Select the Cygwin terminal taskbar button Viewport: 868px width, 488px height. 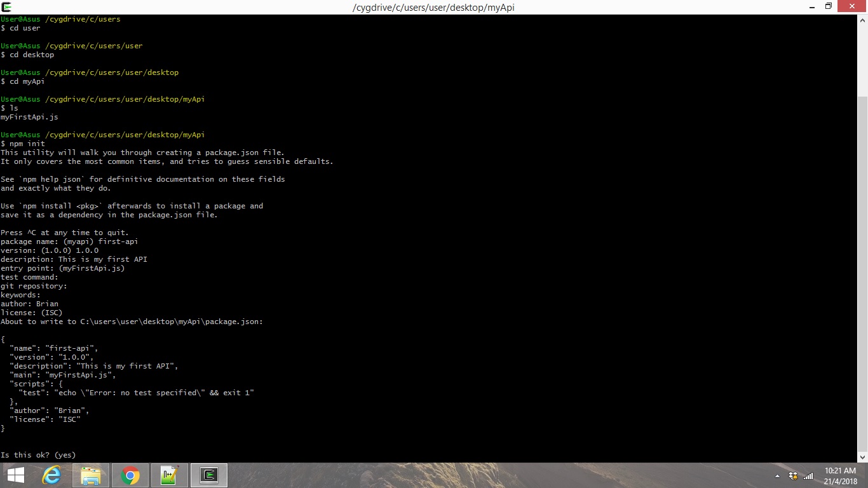[x=209, y=475]
